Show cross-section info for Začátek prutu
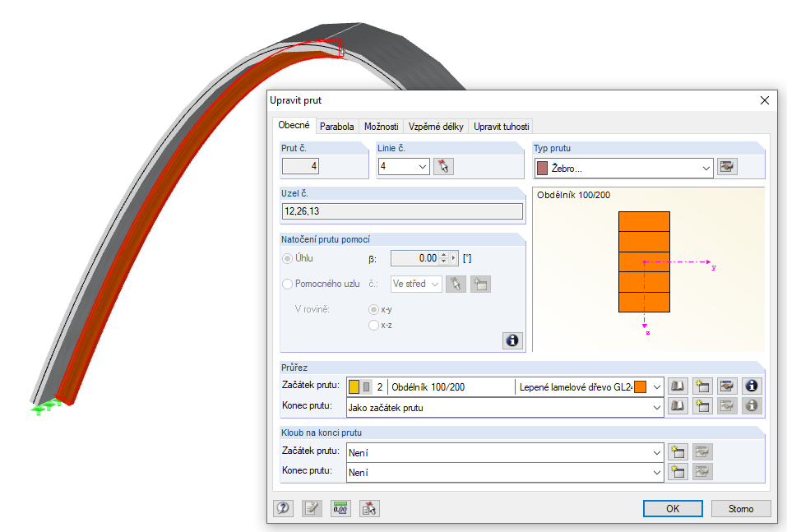 click(752, 386)
